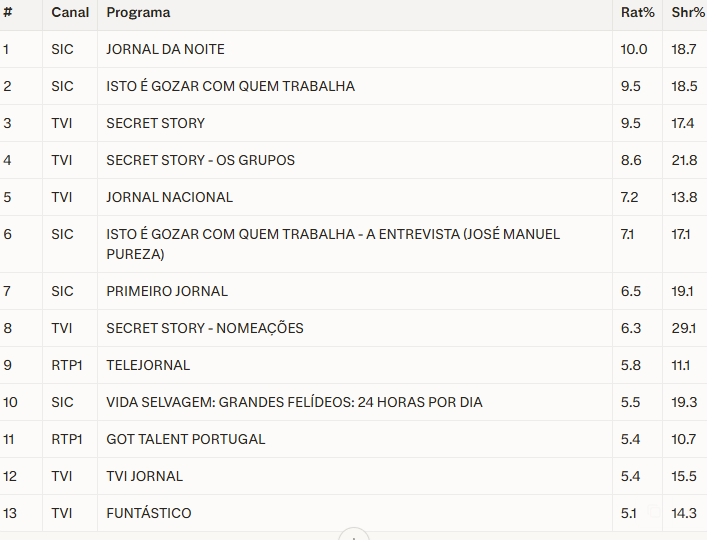The image size is (707, 540).
Task: Select the JORNAL DA NOITE program row
Action: click(x=165, y=49)
